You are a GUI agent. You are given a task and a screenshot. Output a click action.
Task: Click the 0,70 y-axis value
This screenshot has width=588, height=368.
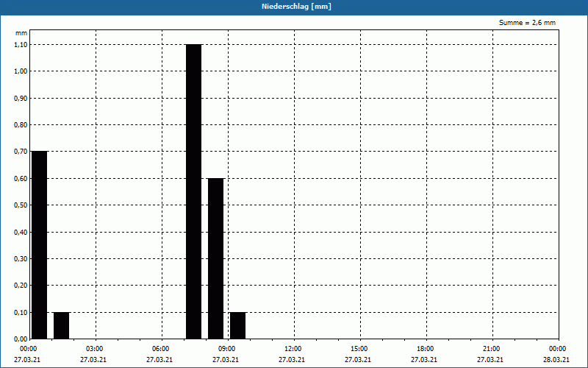coord(21,152)
